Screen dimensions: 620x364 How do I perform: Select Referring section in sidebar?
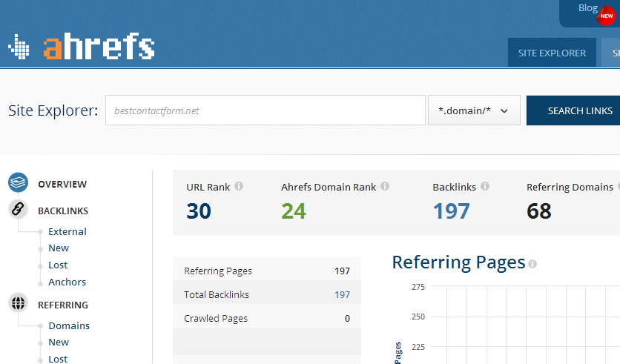point(63,305)
